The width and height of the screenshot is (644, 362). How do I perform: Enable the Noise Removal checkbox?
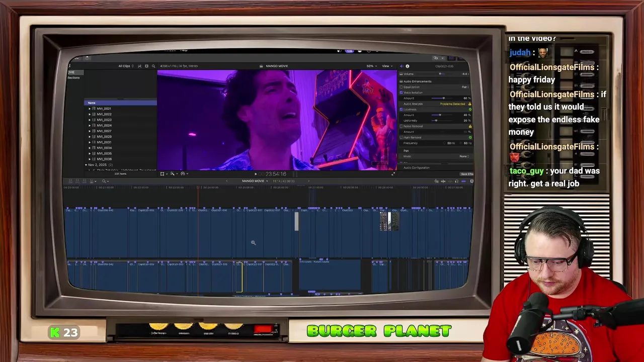(x=401, y=126)
